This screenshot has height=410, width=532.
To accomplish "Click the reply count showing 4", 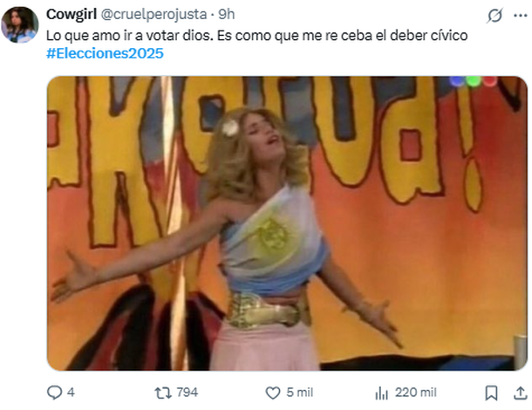I will coord(71,393).
